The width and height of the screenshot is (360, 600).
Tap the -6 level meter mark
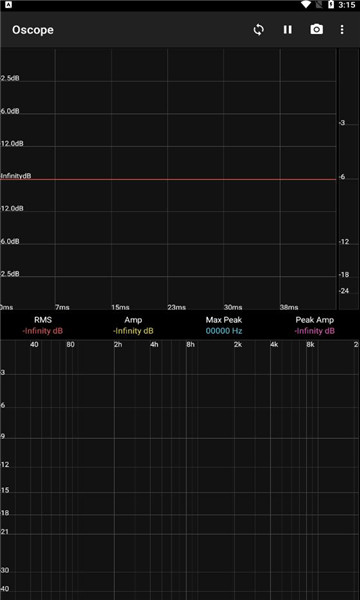(x=342, y=177)
